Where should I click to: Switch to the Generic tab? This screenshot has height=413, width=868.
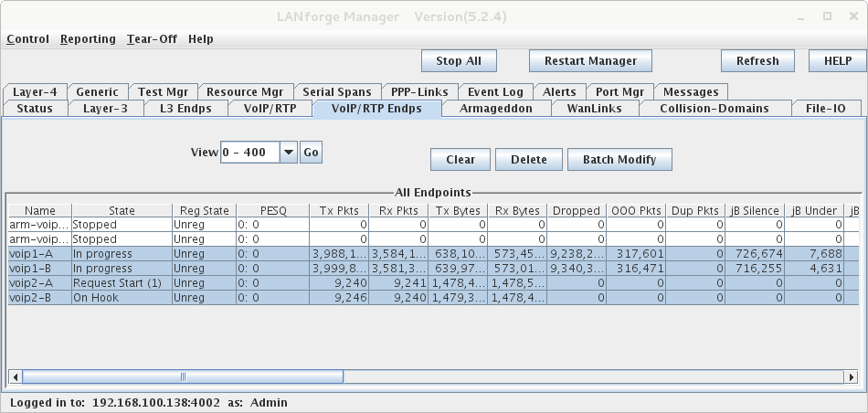[98, 92]
